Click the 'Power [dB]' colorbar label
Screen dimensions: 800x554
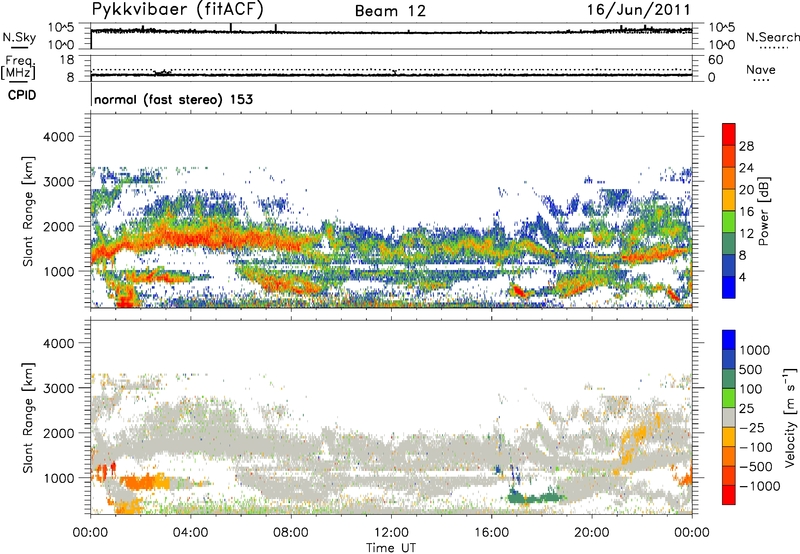[x=764, y=211]
